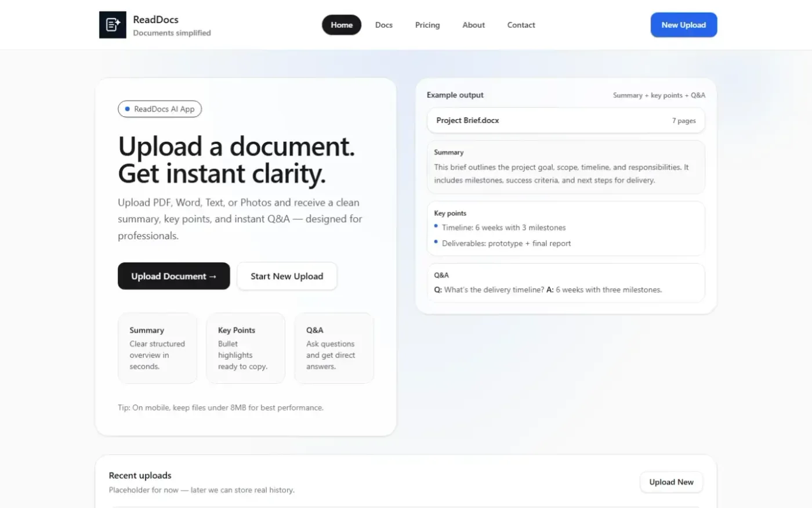
Task: Select the Key Points feature card
Action: [245, 348]
